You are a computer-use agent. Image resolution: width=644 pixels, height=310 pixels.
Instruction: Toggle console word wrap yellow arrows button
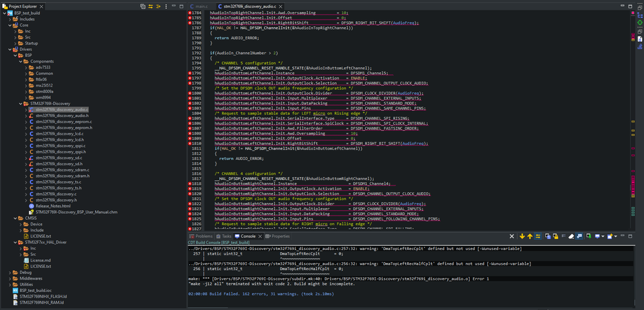[x=538, y=236]
